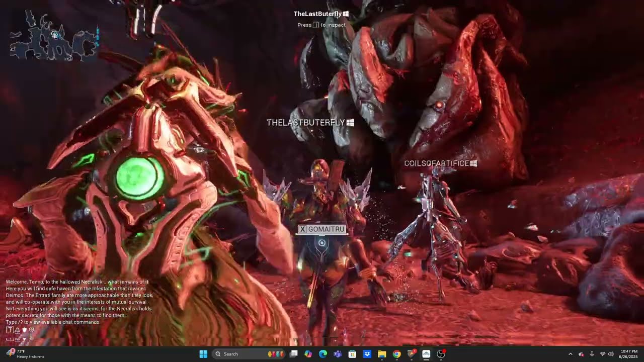Inspect player TheLastButerfly name label
Screen dimensions: 644x362
(x=321, y=14)
